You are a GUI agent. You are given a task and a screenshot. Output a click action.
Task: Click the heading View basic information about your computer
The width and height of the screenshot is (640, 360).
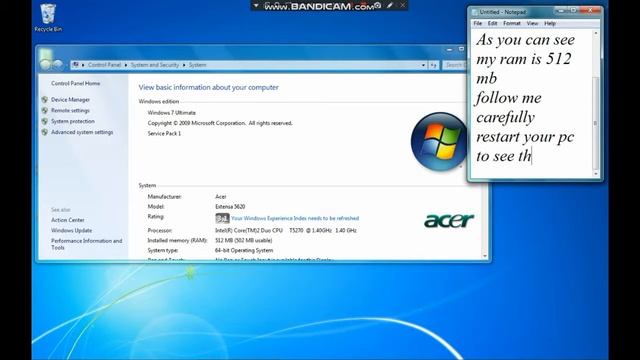(208, 87)
